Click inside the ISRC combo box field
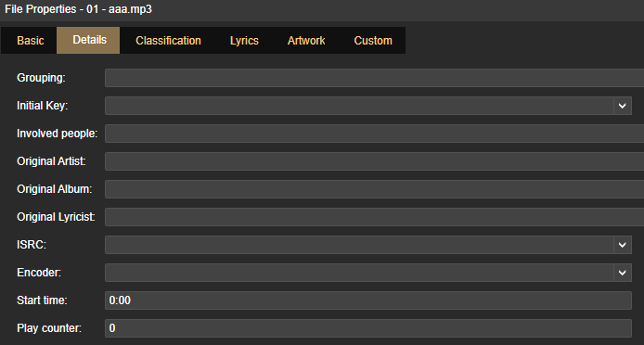 coord(359,245)
